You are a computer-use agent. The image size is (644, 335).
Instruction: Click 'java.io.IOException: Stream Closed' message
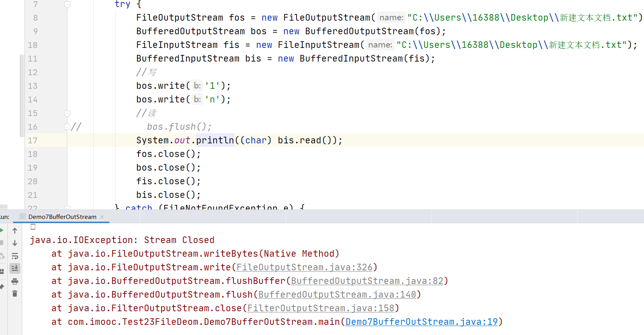pos(122,240)
